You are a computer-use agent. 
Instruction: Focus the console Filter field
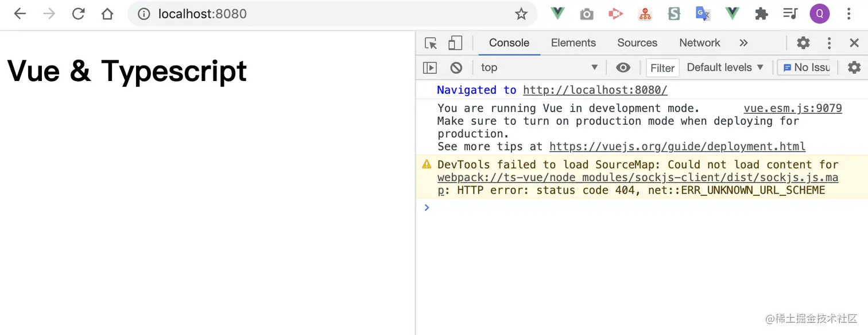[662, 68]
